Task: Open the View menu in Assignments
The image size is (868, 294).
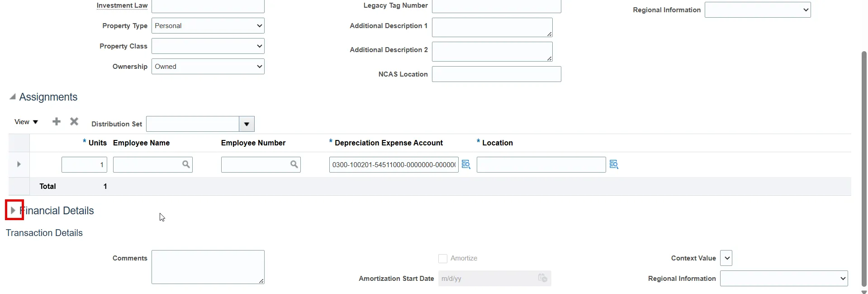Action: (x=26, y=122)
